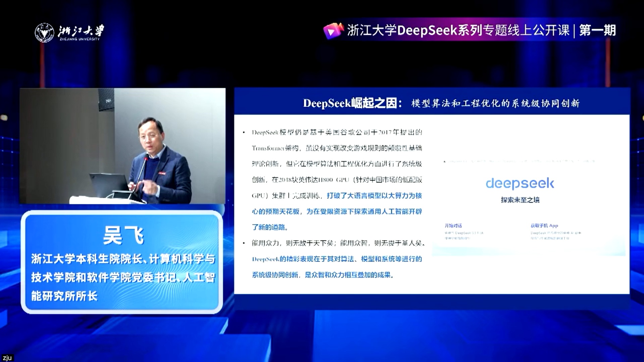Screen dimensions: 644x362
Task: Click the blue text 打破了大语言模型以大算力为核
Action: (x=375, y=196)
